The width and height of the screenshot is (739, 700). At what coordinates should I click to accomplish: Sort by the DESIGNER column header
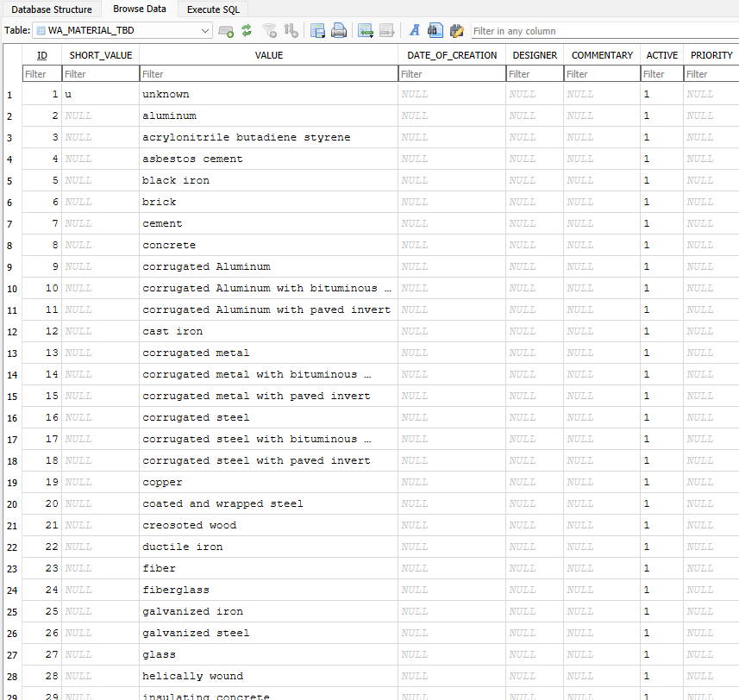(x=535, y=55)
